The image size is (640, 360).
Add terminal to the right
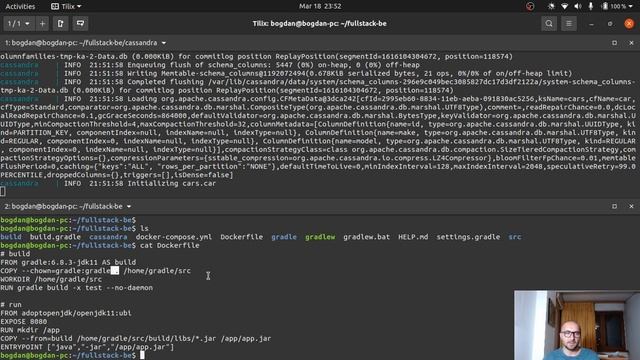(60, 24)
